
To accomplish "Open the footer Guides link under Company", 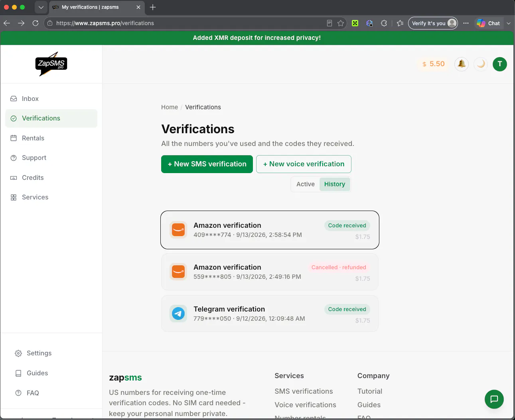I will 369,405.
